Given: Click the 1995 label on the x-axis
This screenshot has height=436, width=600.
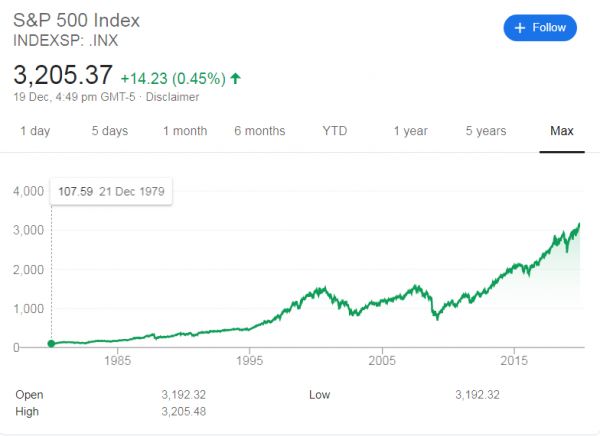Looking at the screenshot, I should (250, 361).
